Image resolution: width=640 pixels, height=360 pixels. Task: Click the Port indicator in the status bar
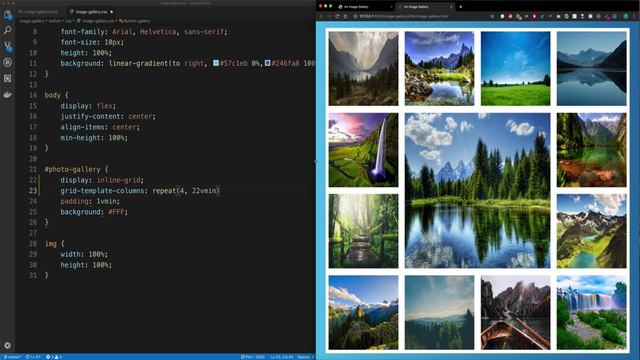[253, 357]
